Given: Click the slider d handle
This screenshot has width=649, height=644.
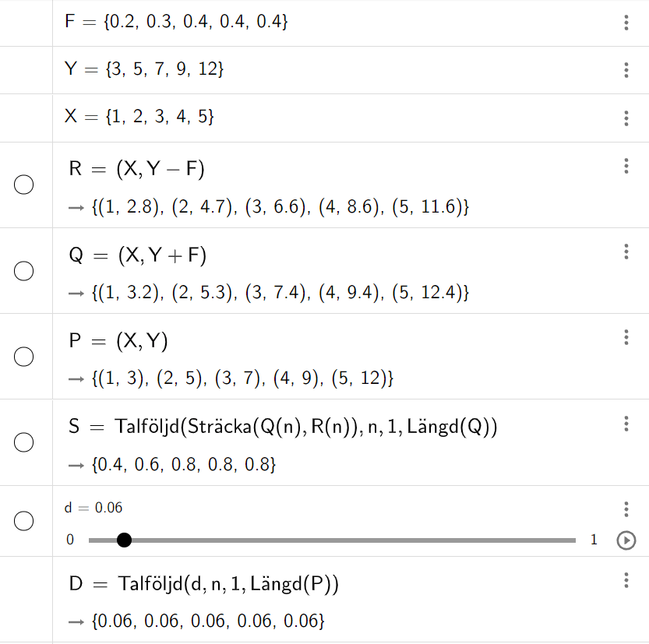Looking at the screenshot, I should (124, 540).
